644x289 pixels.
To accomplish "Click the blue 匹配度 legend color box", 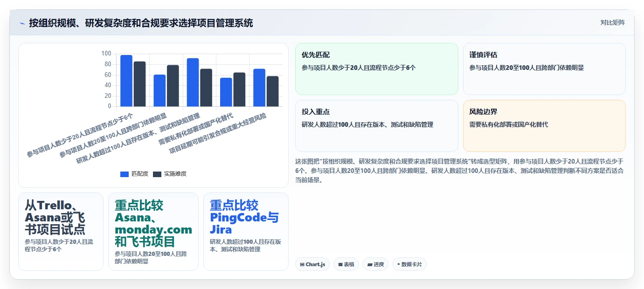I will [x=125, y=174].
